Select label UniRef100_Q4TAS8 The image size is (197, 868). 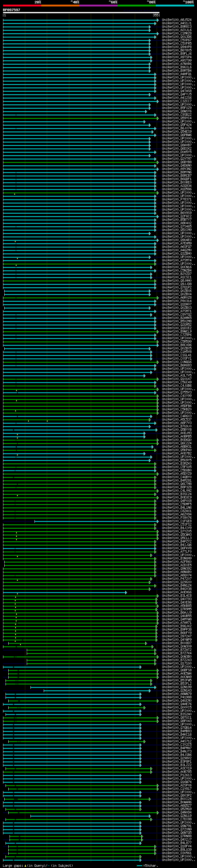pos(177,91)
